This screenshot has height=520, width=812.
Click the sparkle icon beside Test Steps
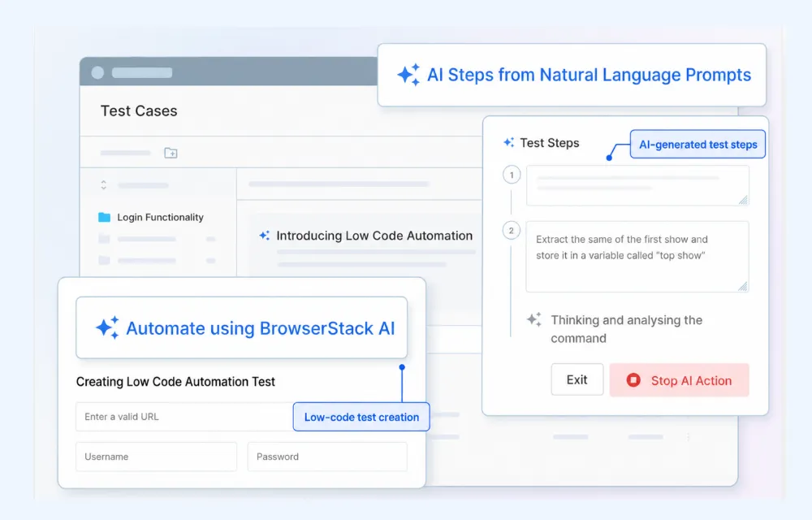pyautogui.click(x=509, y=142)
